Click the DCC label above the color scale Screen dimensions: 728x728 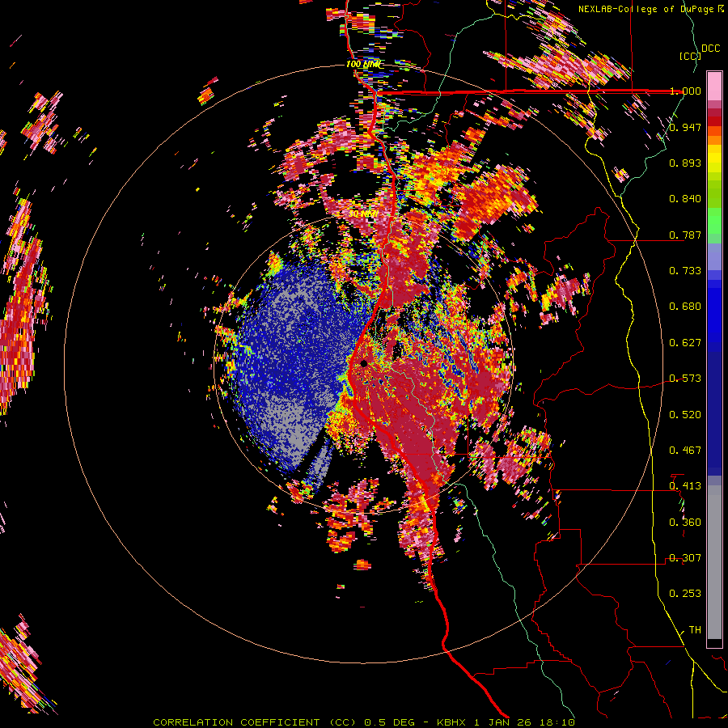click(711, 49)
